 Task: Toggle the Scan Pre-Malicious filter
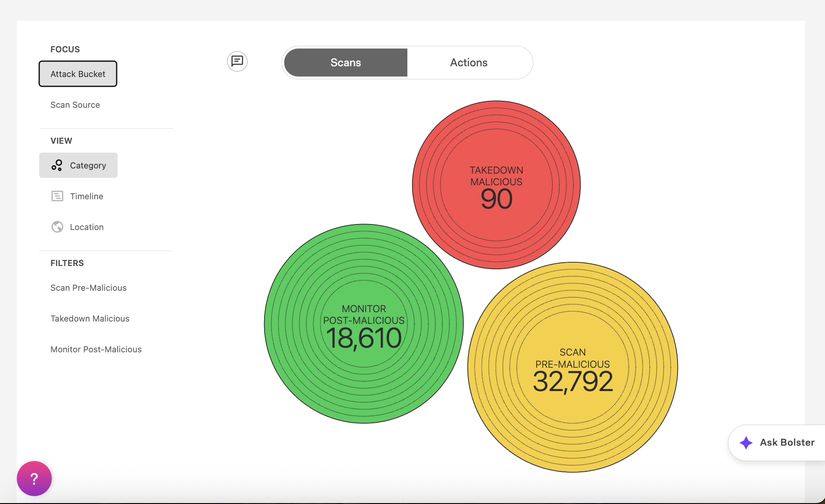(89, 288)
